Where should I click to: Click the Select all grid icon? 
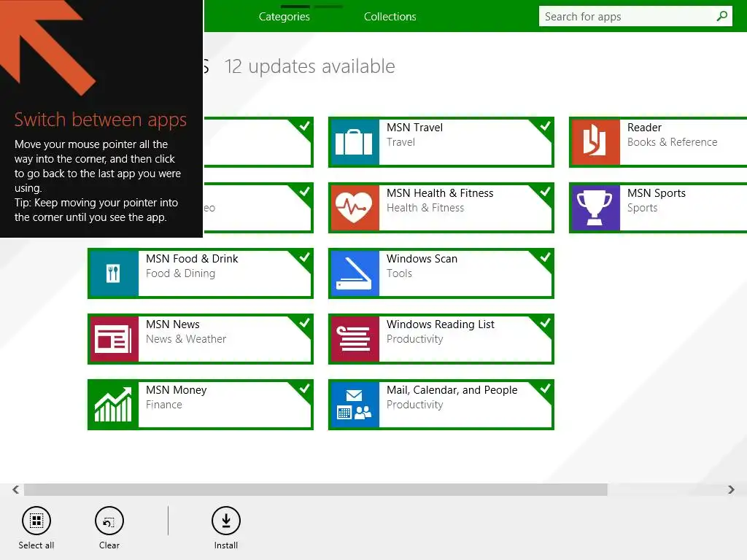[x=36, y=521]
